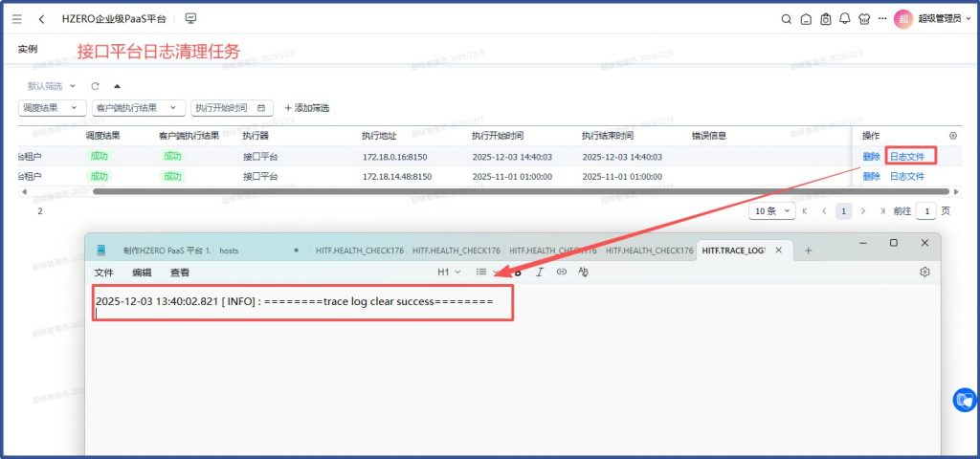Image resolution: width=980 pixels, height=459 pixels.
Task: Click the search magnifier icon in the header
Action: tap(786, 18)
